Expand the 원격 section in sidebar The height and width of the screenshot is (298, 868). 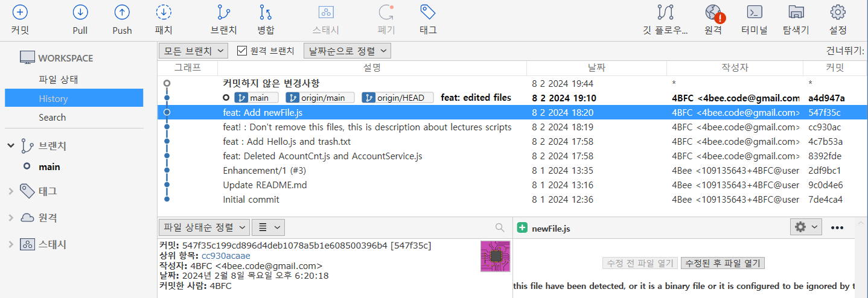[11, 218]
